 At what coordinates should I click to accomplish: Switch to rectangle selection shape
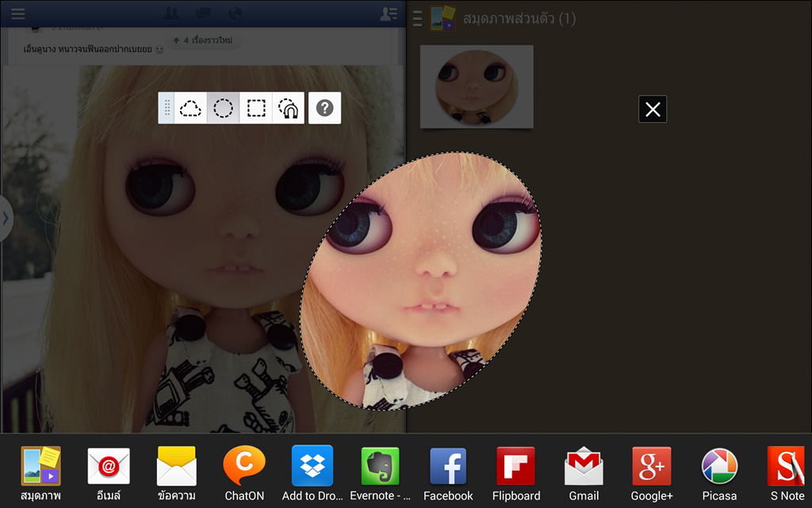click(255, 108)
